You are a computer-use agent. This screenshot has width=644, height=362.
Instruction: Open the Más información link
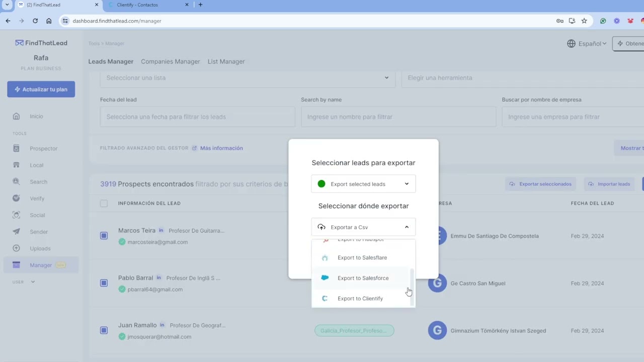point(221,148)
